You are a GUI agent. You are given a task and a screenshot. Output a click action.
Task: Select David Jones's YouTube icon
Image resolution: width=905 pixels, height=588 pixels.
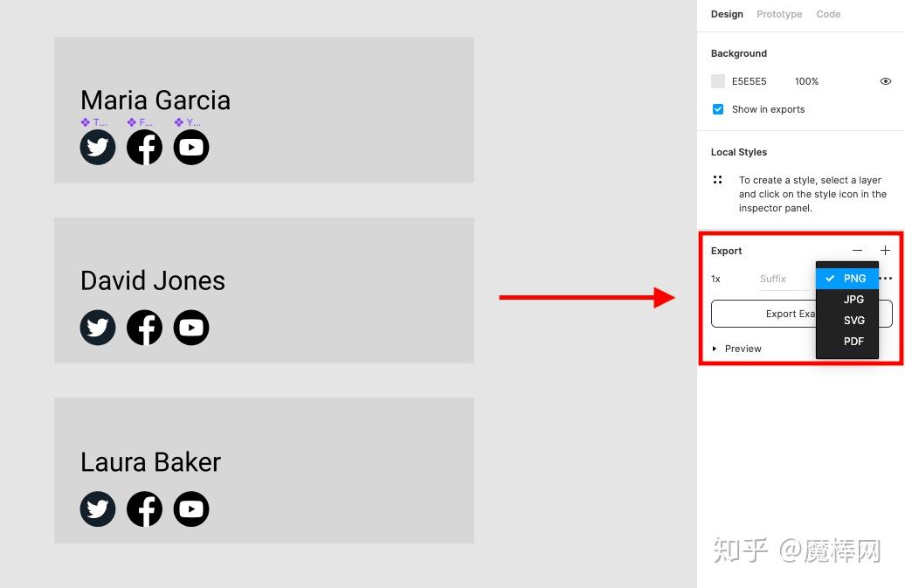(191, 328)
